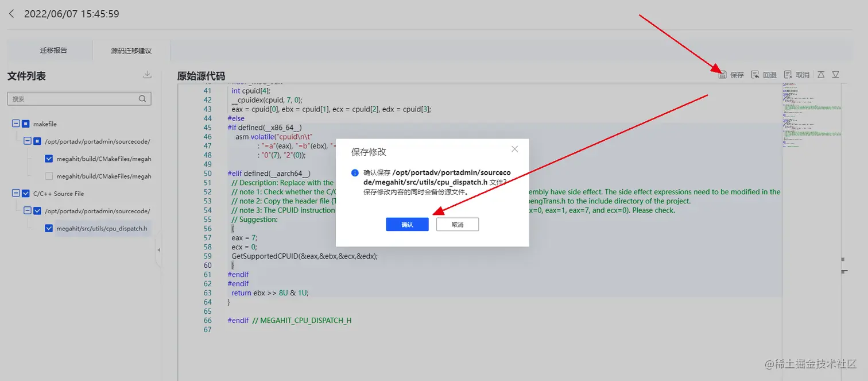This screenshot has width=868, height=381.
Task: Click the 取消 toolbar button above the code
Action: pos(797,75)
